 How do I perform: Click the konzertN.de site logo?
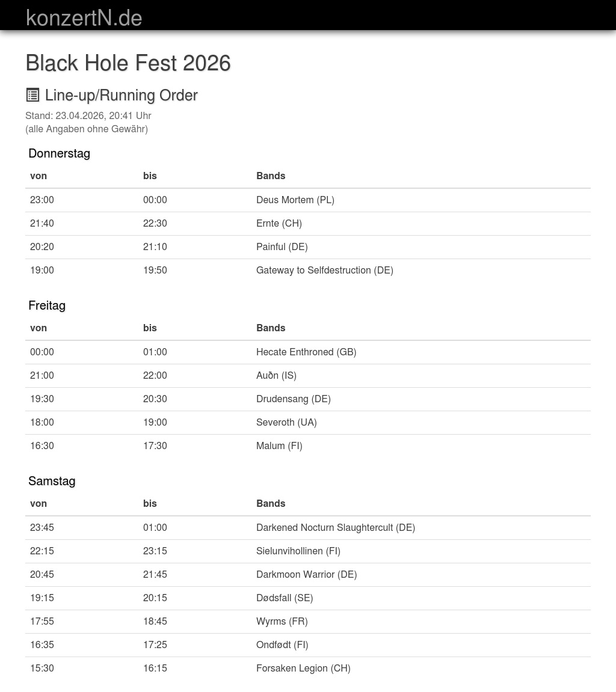coord(84,18)
